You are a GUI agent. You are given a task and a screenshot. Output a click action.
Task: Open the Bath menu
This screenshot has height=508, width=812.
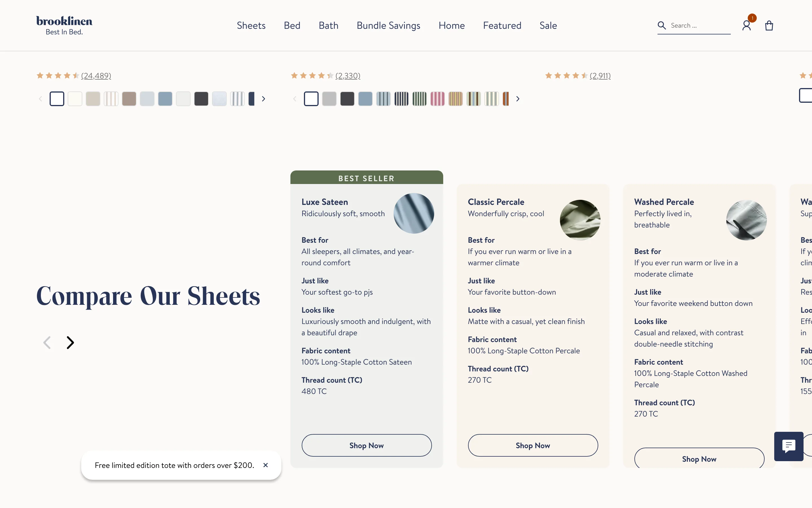click(x=328, y=25)
